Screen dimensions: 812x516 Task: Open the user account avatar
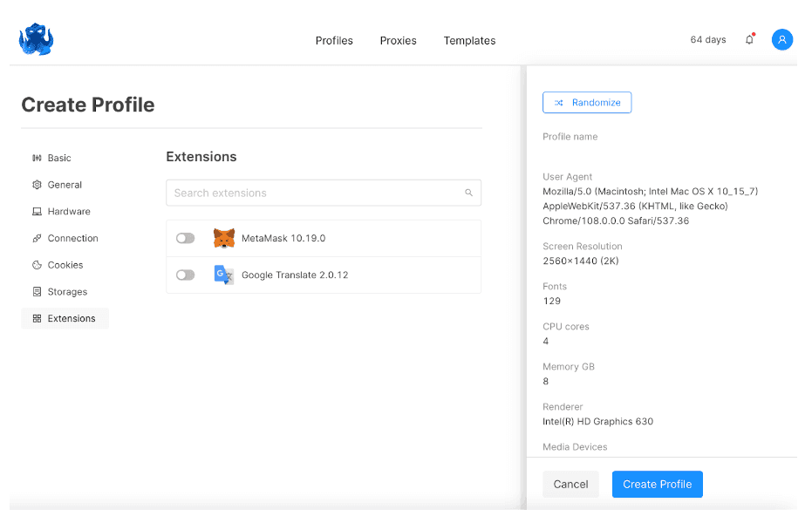pyautogui.click(x=781, y=40)
